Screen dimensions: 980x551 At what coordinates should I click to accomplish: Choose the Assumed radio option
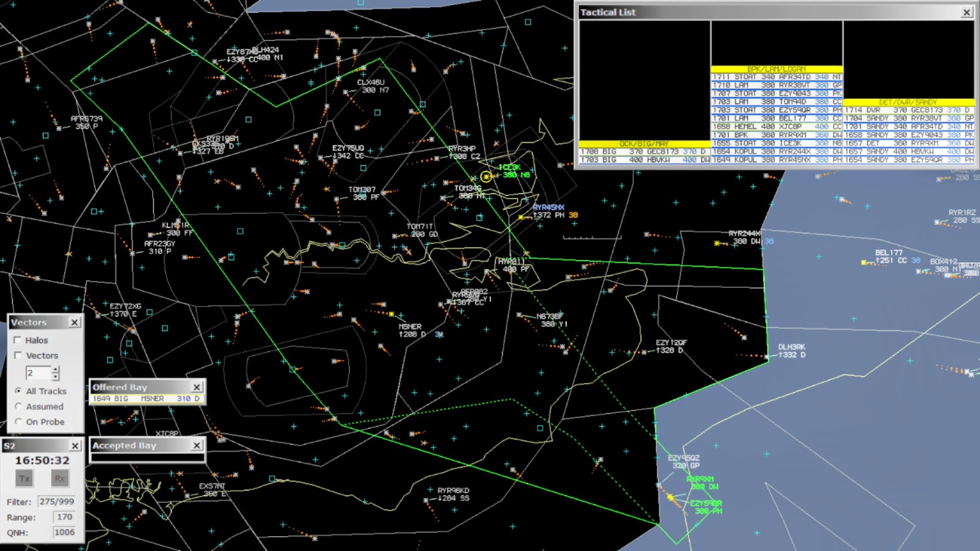(x=18, y=407)
